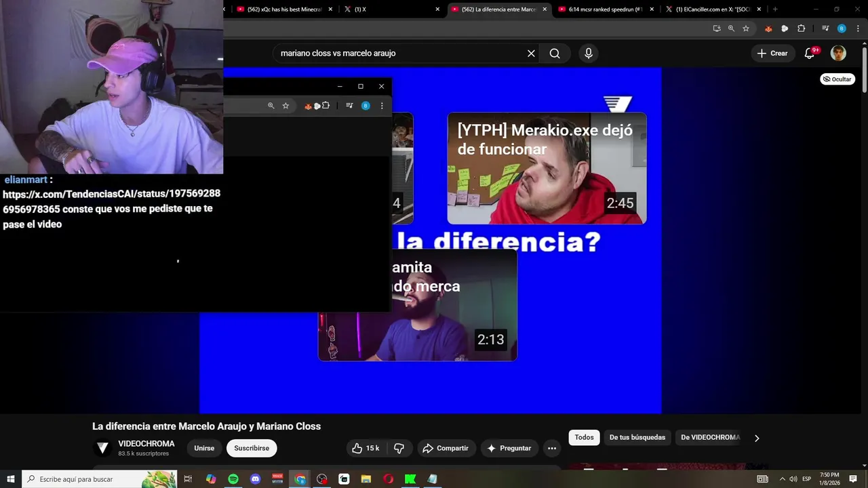
Task: Click the Windows taskbar search box
Action: 99,479
